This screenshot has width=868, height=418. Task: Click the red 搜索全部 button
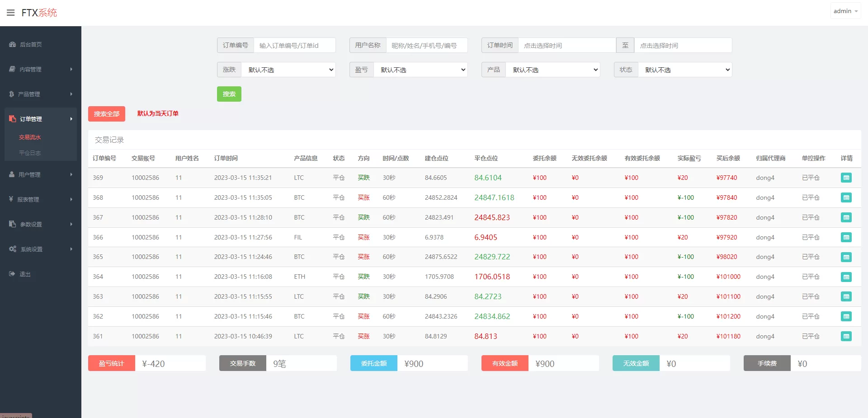106,114
